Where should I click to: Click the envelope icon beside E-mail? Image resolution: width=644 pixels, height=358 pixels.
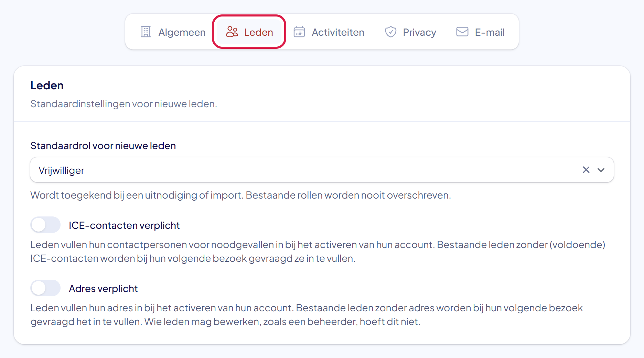point(462,32)
